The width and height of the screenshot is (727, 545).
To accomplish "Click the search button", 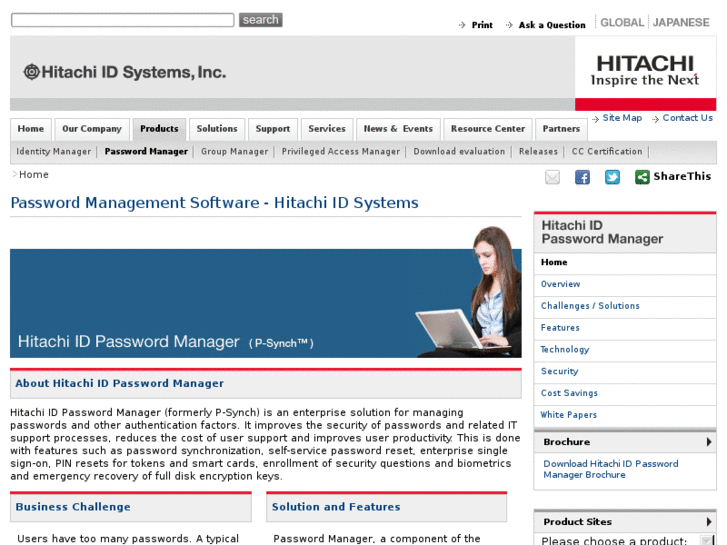I will 261,20.
